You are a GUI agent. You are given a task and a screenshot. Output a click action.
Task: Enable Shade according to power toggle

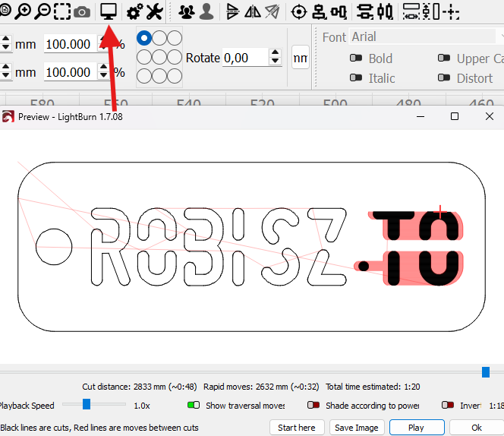(x=313, y=406)
